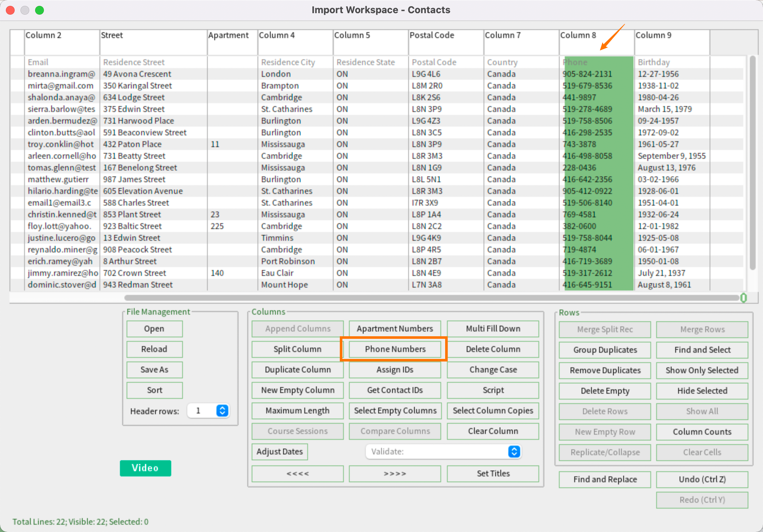Screen dimensions: 763x532
Task: Select the Column 2 header
Action: click(62, 42)
